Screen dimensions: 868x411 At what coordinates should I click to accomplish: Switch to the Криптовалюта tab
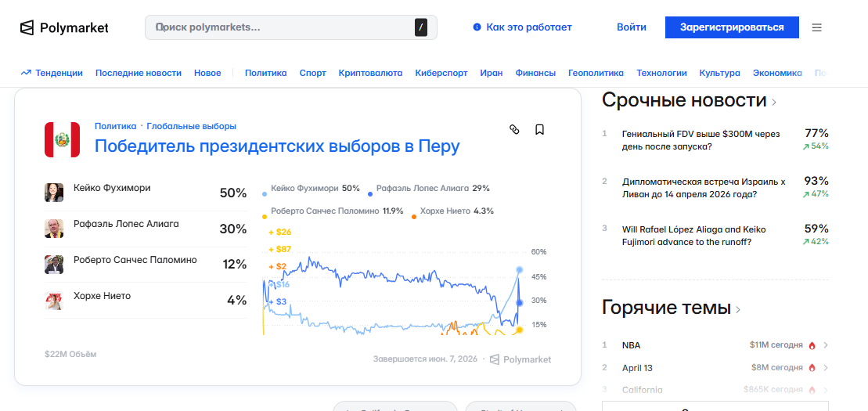[x=370, y=73]
